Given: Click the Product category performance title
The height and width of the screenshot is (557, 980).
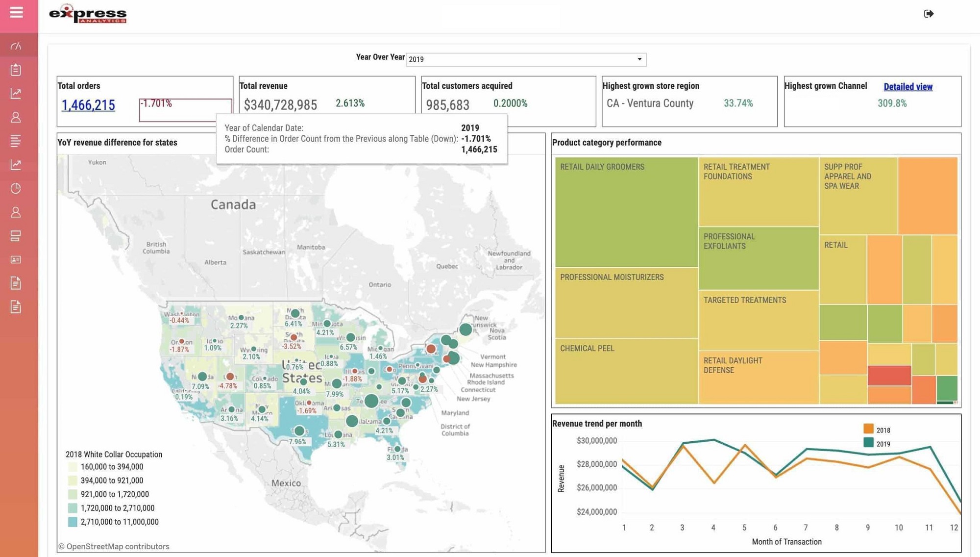Looking at the screenshot, I should click(607, 143).
